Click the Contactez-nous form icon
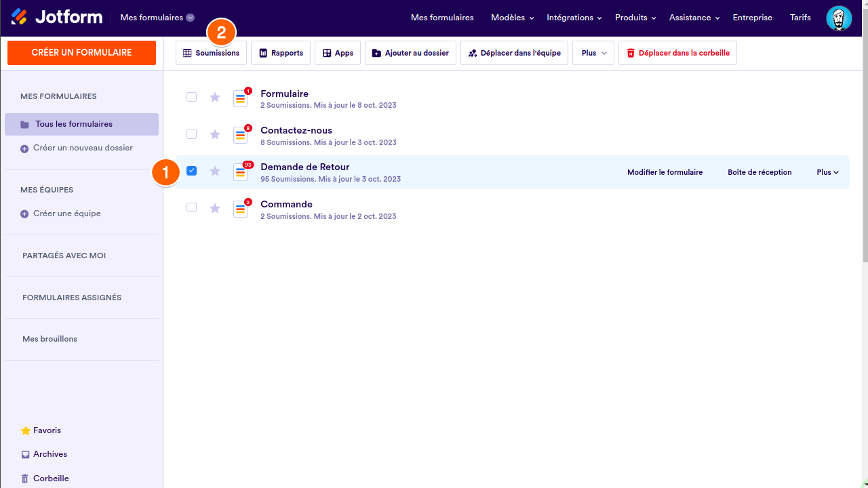Image resolution: width=868 pixels, height=488 pixels. 241,135
